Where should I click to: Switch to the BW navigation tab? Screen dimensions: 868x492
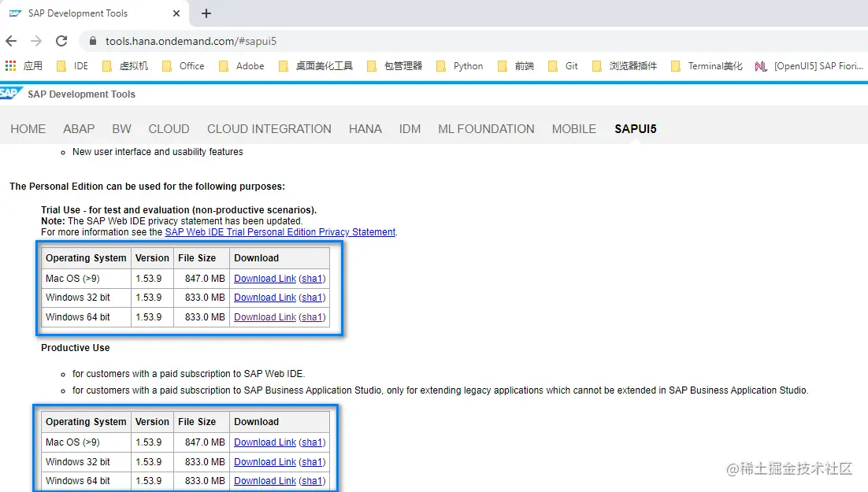pos(121,129)
